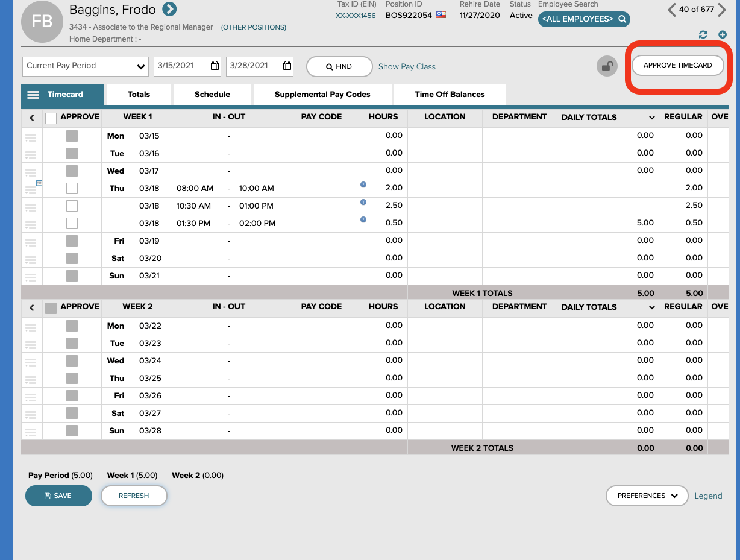The width and height of the screenshot is (740, 560).
Task: Click info icon next to 2.00 hours
Action: point(363,184)
